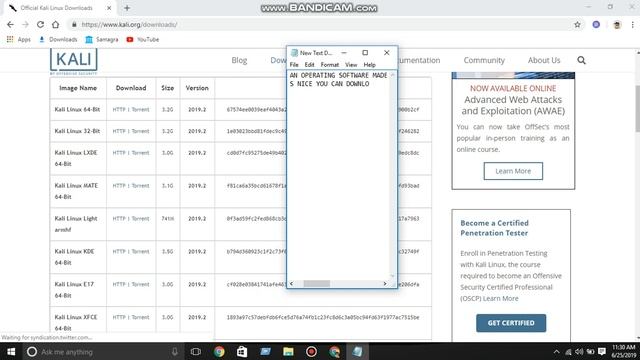Click Cortana Ask me anything search box

click(102, 351)
